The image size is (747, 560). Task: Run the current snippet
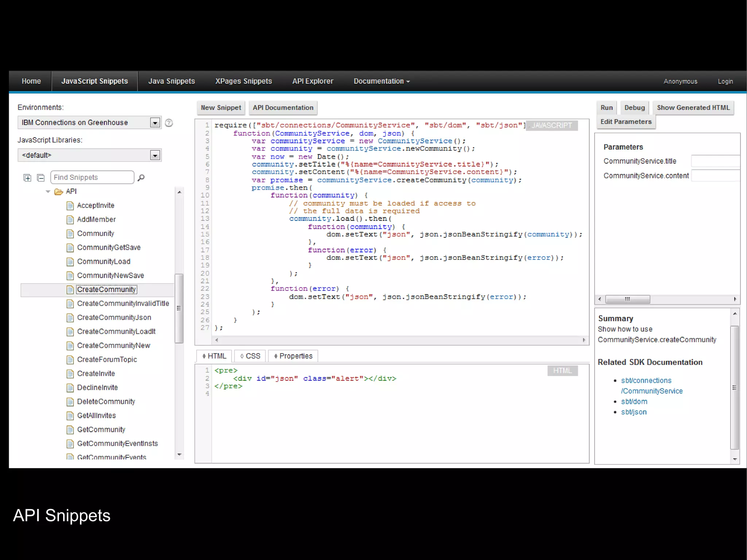pos(607,108)
